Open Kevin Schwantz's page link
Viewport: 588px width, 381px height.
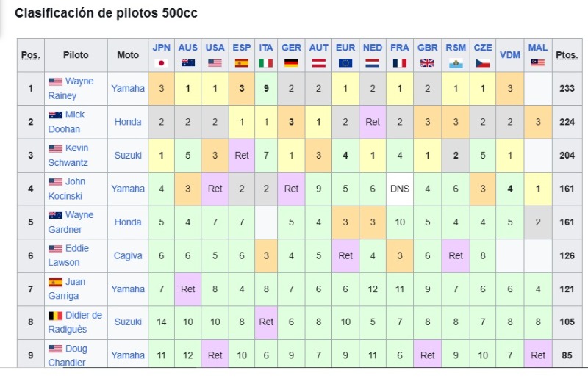[68, 155]
